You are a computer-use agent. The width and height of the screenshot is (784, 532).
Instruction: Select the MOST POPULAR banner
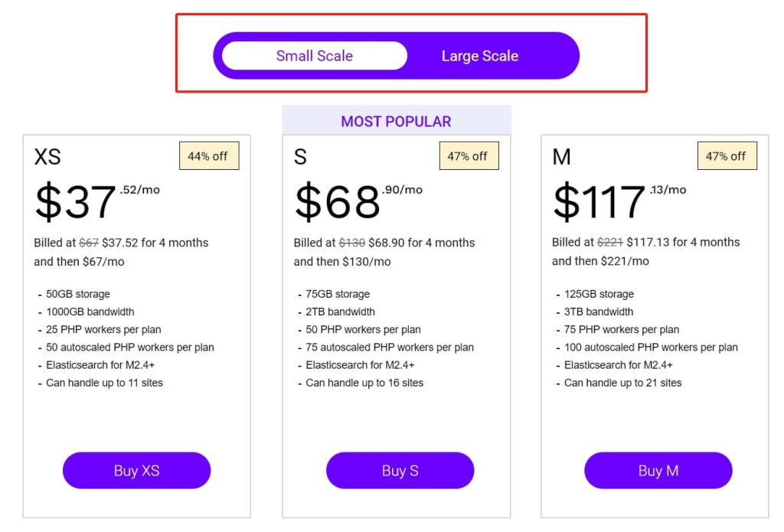(397, 121)
